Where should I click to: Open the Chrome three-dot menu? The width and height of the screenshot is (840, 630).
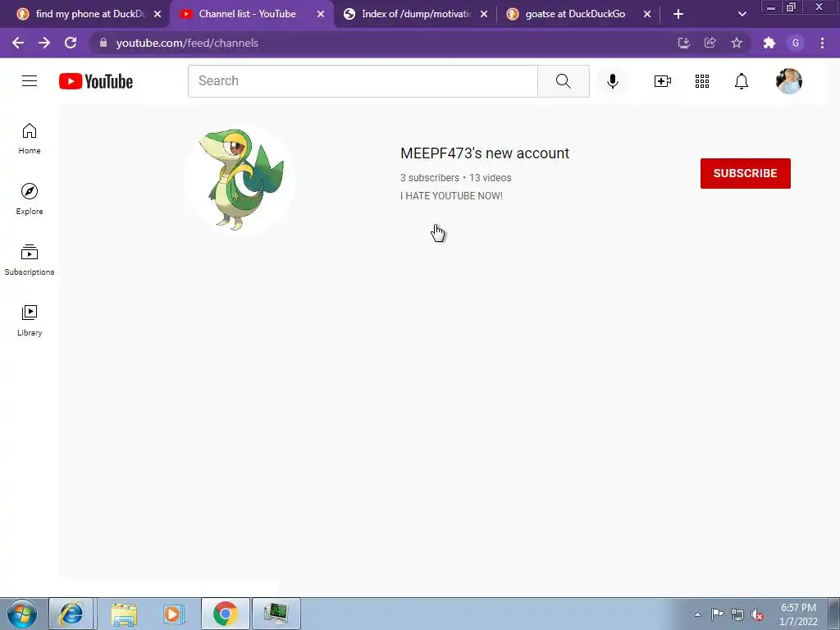822,43
